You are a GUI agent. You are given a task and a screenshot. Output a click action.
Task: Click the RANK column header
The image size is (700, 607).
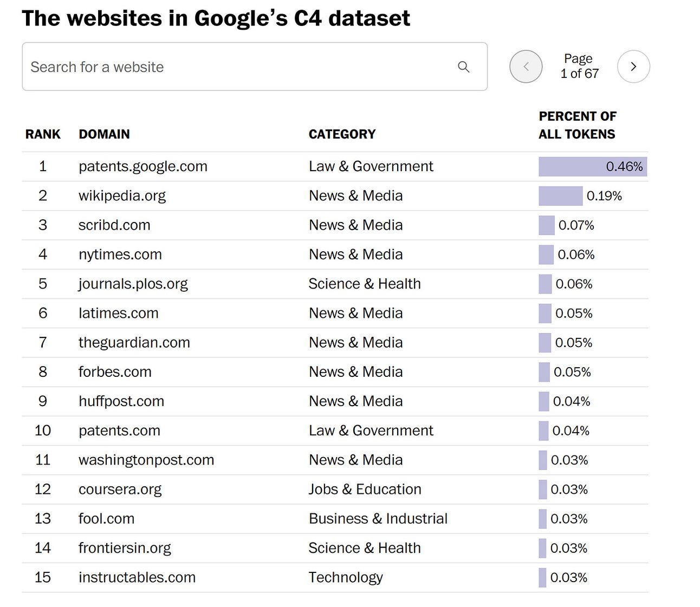43,134
